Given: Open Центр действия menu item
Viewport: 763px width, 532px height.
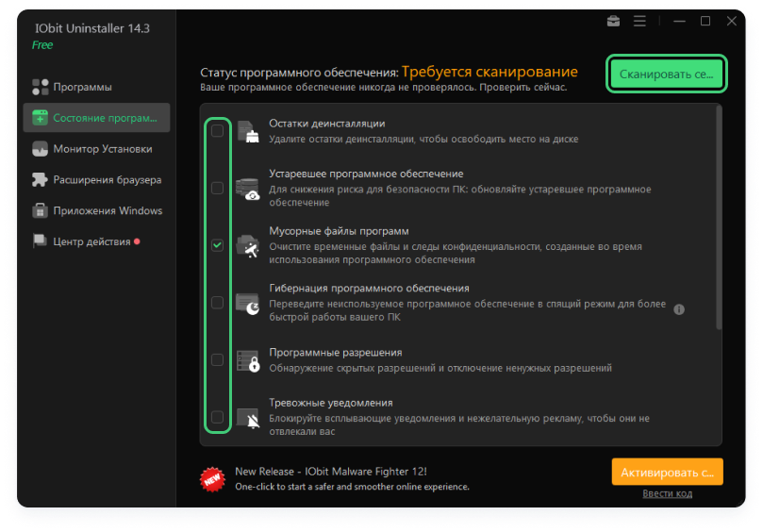Looking at the screenshot, I should (x=96, y=241).
